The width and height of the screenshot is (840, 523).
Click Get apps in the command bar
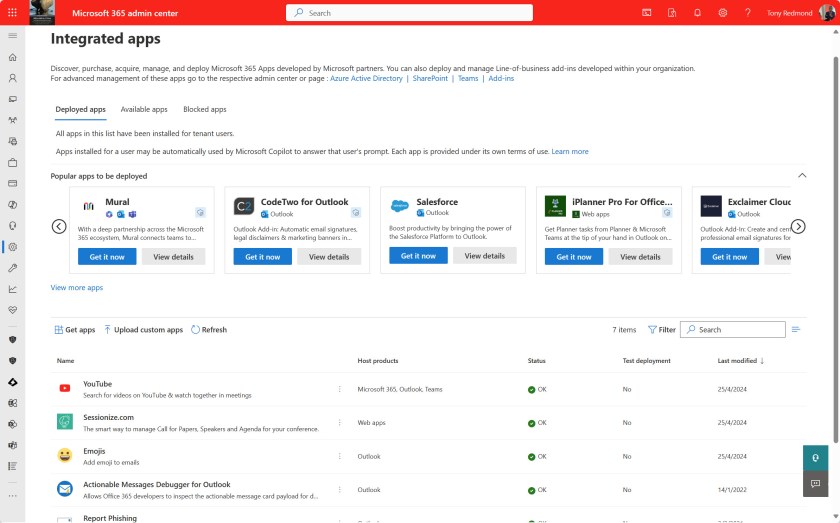click(74, 330)
